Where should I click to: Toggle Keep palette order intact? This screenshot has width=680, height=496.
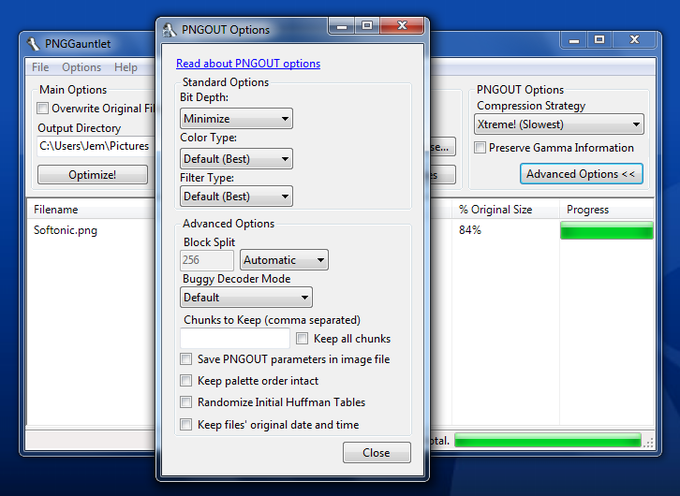[x=186, y=381]
